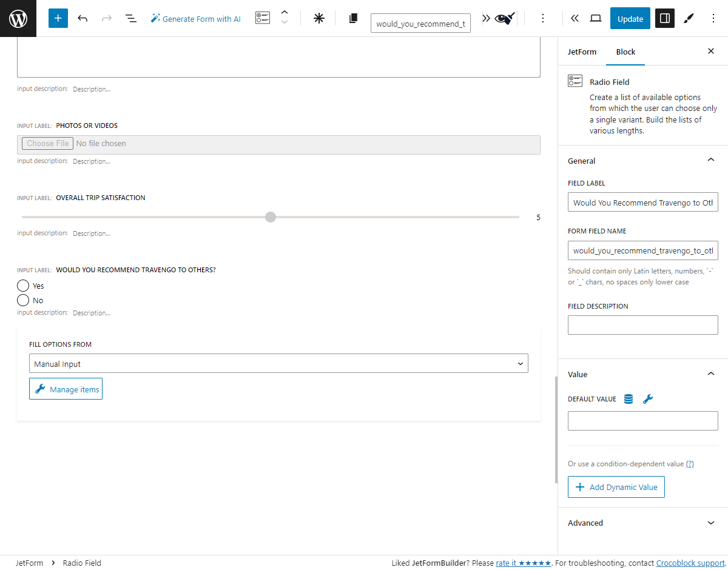Toggle the settings sidebar panel icon
This screenshot has height=570, width=728.
665,18
